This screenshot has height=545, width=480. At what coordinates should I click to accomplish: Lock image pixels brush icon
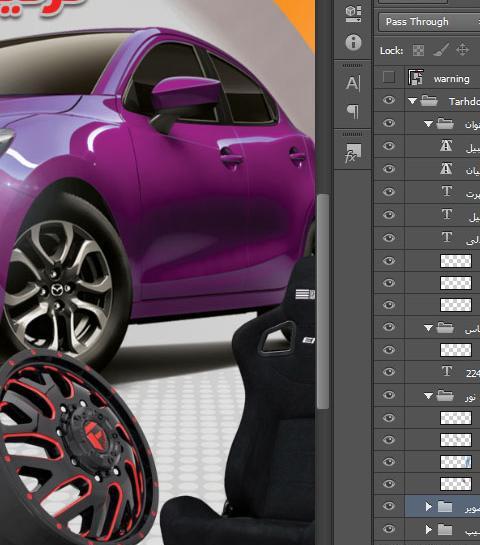coord(440,50)
